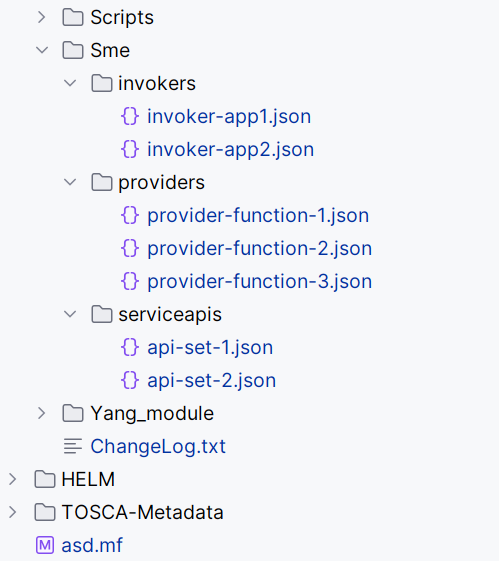Click JSON braces icon of api-set-1.json
Viewport: 499px width, 561px height.
point(130,347)
